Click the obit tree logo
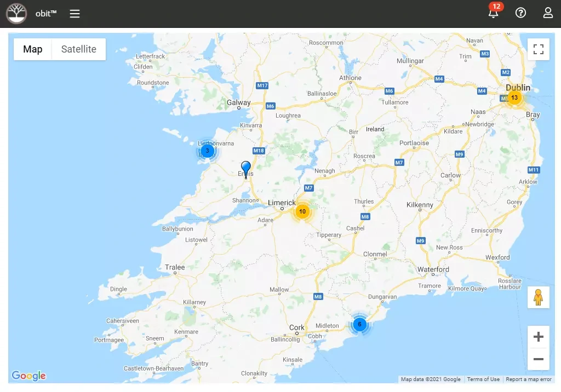The width and height of the screenshot is (561, 392). coord(16,14)
